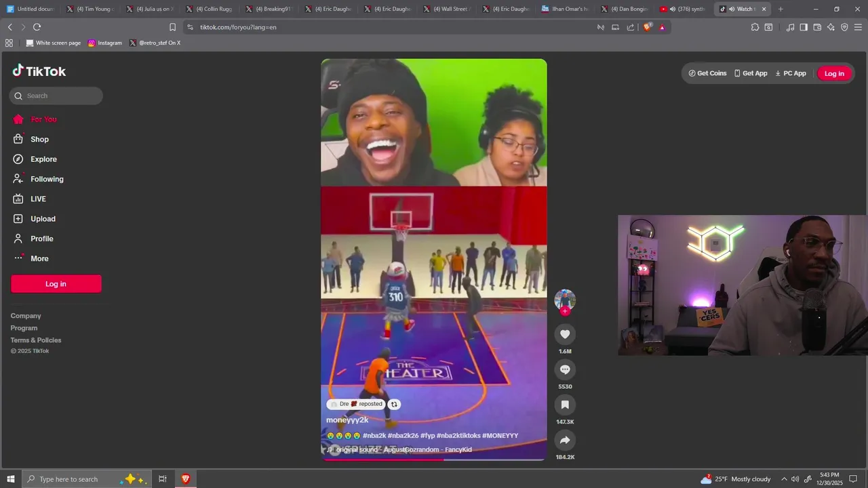Bookmark this page from the address bar

(x=172, y=27)
